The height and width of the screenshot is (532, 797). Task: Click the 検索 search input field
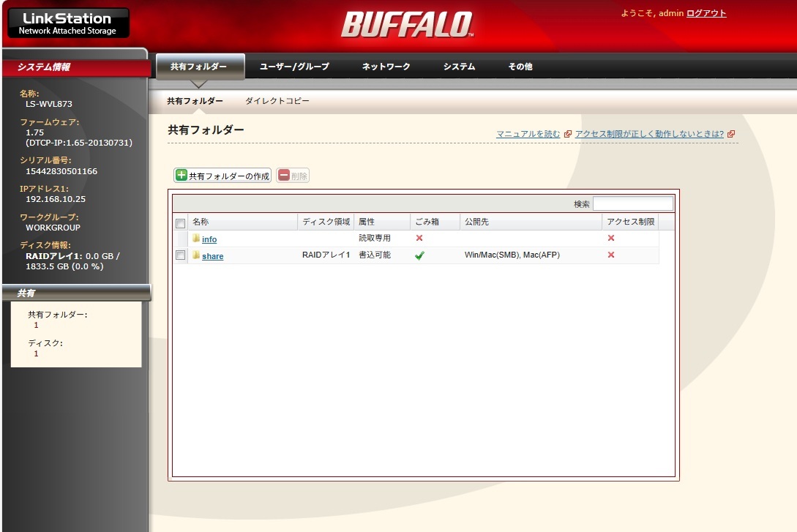click(633, 203)
